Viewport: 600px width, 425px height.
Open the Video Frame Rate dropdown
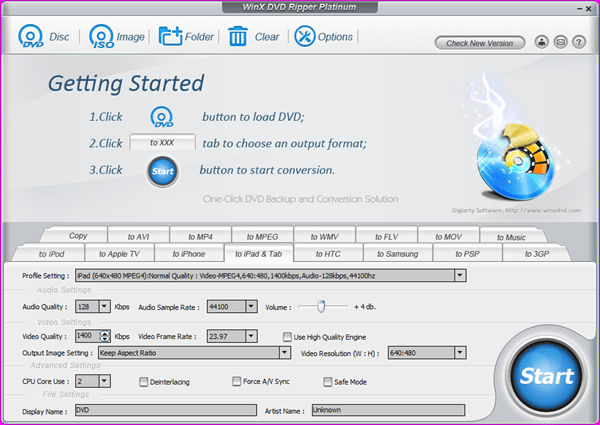(251, 336)
